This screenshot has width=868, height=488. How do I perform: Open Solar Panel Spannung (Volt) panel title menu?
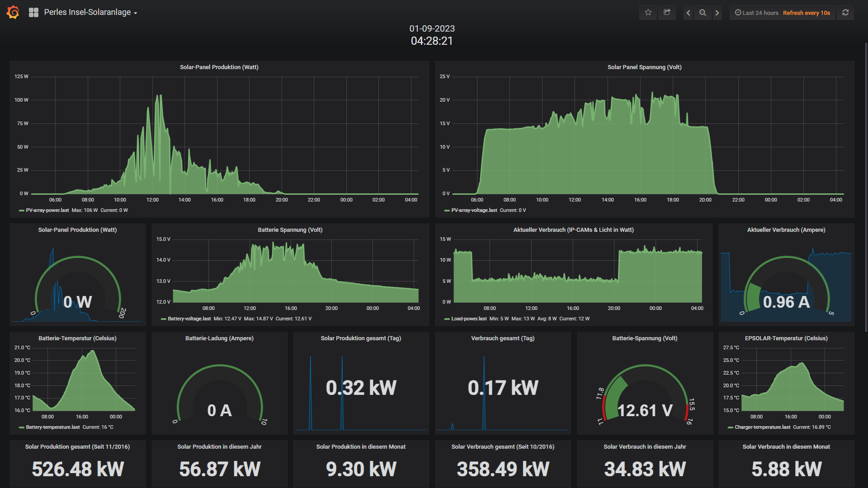click(x=644, y=67)
